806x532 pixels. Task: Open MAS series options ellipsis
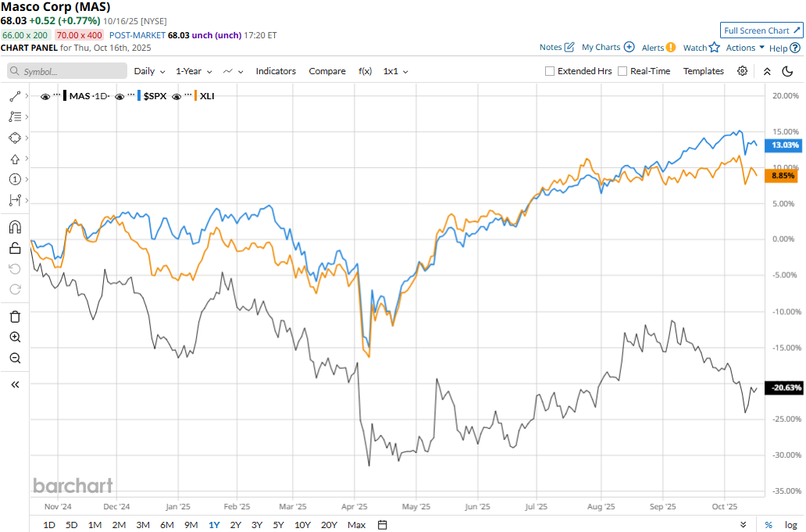[56, 95]
